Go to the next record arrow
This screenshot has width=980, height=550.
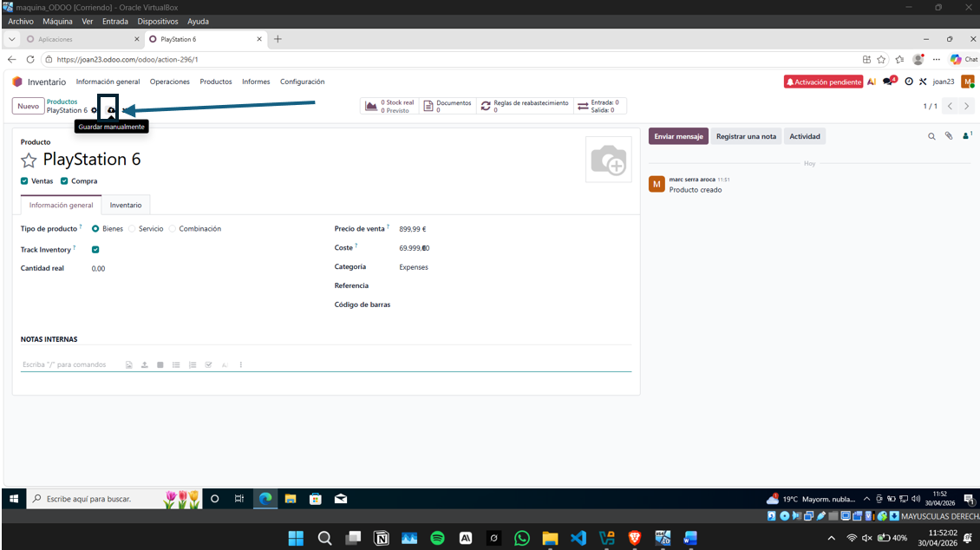pyautogui.click(x=966, y=106)
